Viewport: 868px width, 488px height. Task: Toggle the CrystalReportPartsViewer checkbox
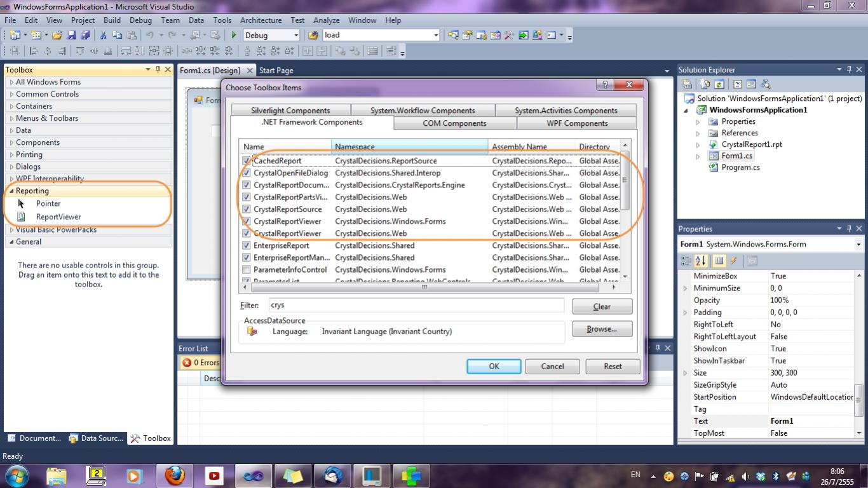247,197
